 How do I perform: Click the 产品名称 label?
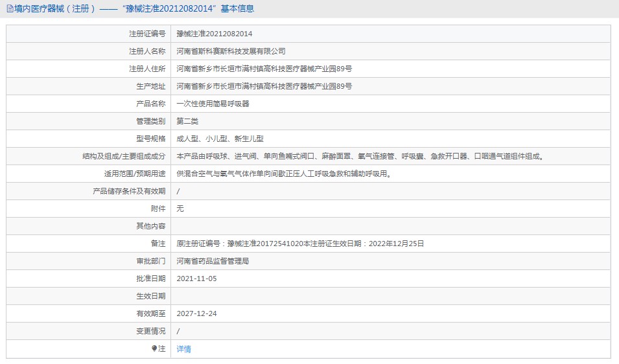pos(151,104)
